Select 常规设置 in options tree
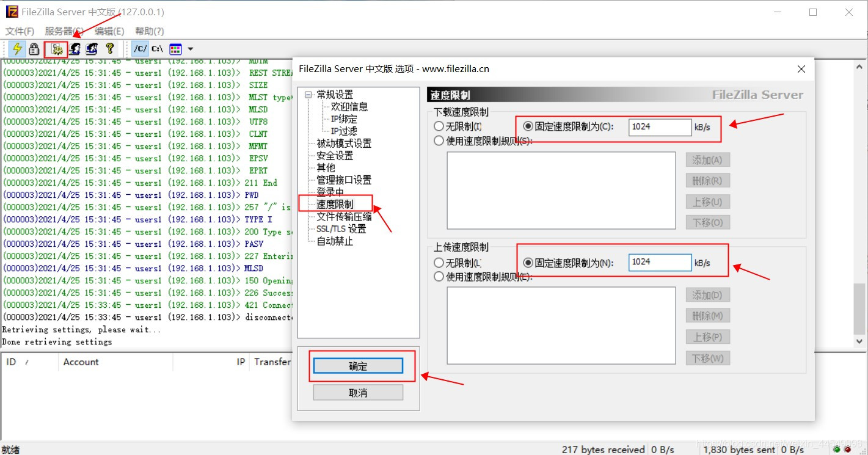Screen dimensions: 868x455 [x=335, y=95]
